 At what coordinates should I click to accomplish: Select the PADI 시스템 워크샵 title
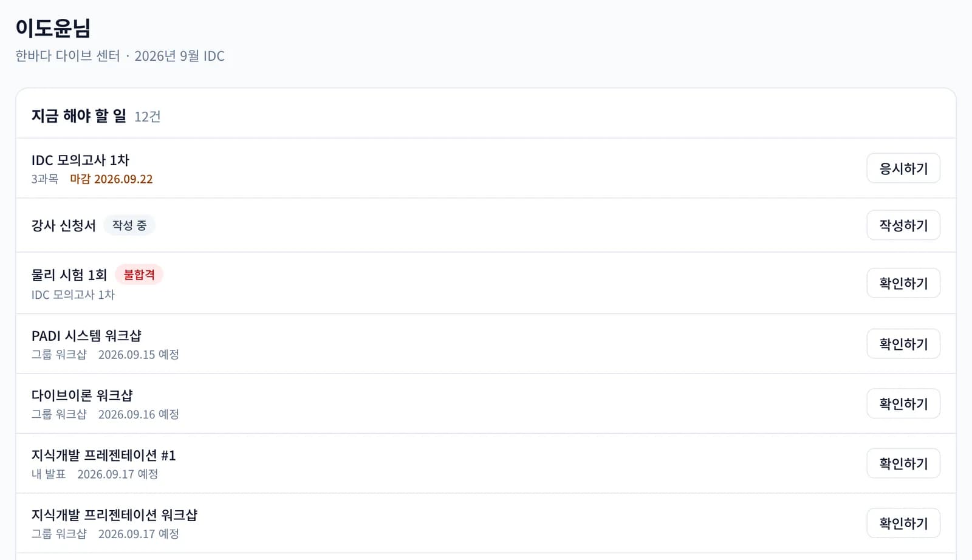[x=86, y=336]
